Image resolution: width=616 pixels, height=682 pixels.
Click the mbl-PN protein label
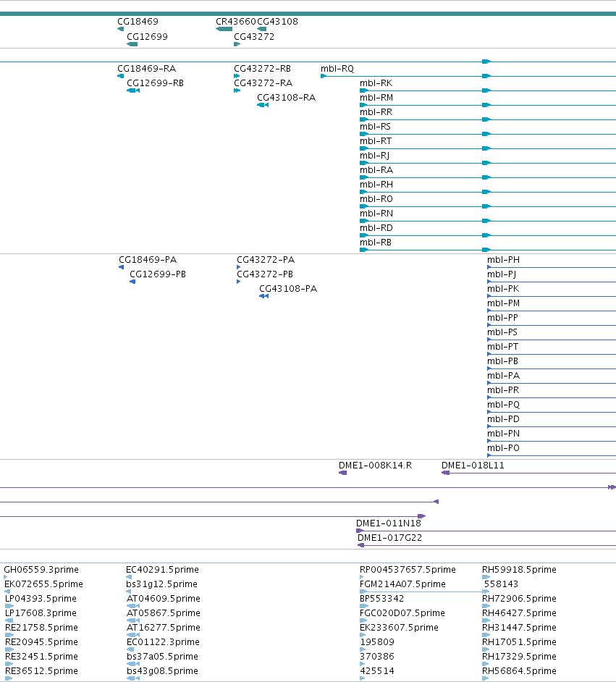point(503,434)
